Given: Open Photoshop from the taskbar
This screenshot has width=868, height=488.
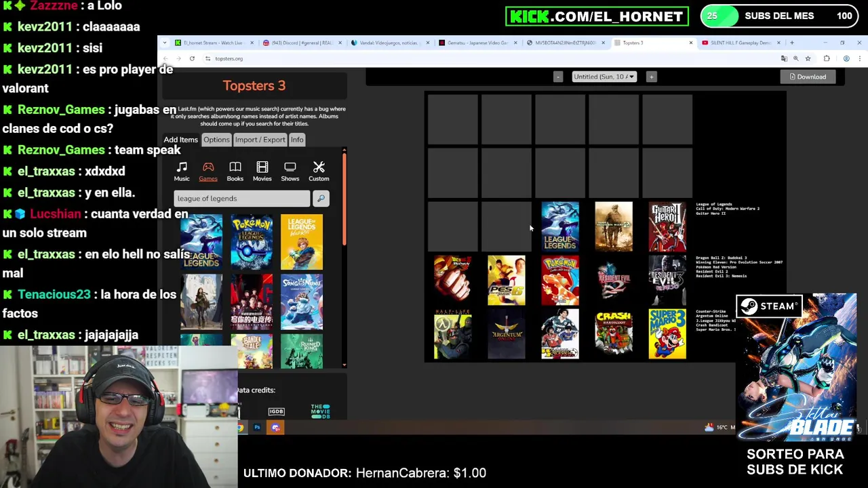Looking at the screenshot, I should [x=257, y=428].
